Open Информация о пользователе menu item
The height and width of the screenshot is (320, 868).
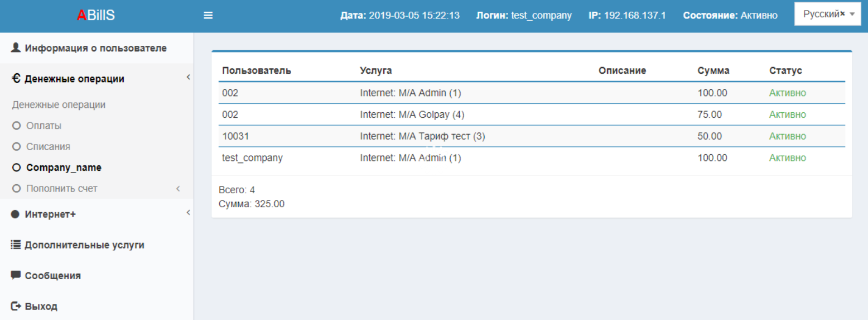(x=95, y=49)
